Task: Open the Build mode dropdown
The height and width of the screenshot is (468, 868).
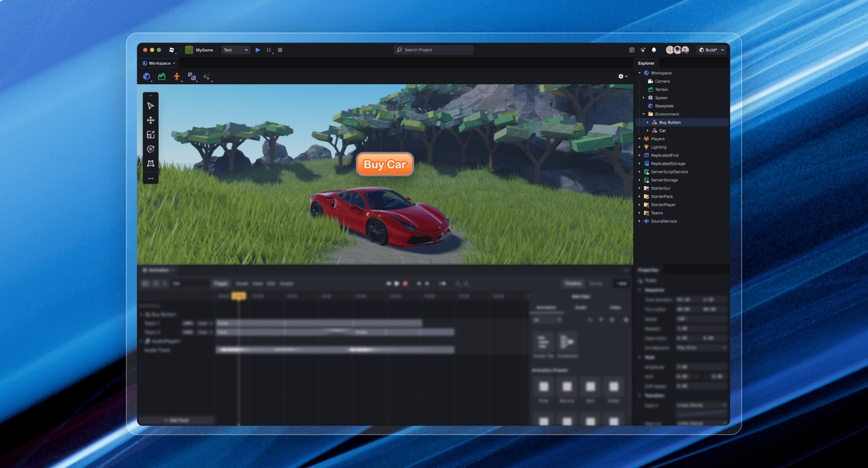Action: [x=711, y=50]
